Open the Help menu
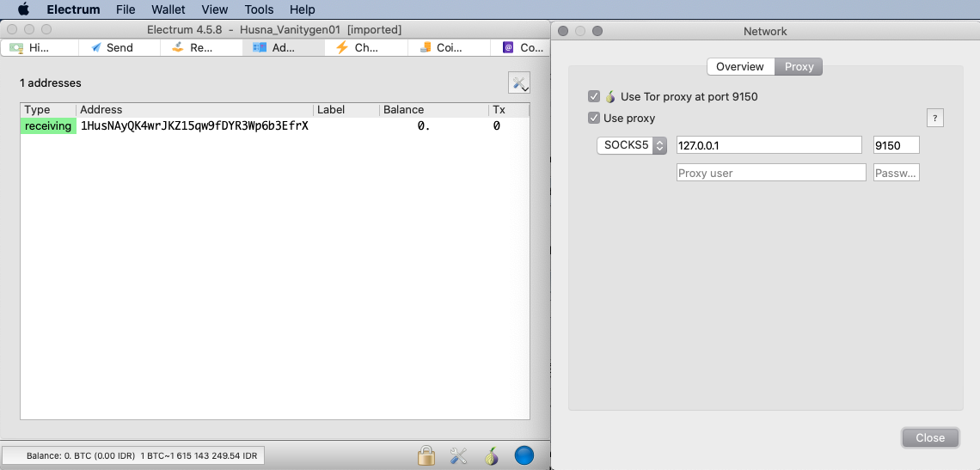Screen dimensions: 980x470 (x=302, y=9)
